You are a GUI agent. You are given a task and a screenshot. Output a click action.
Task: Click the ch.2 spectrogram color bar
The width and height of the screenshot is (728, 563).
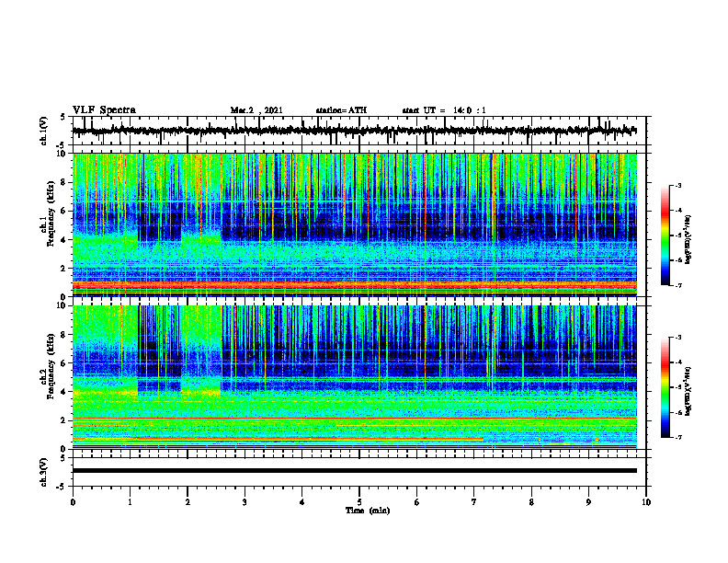(665, 387)
